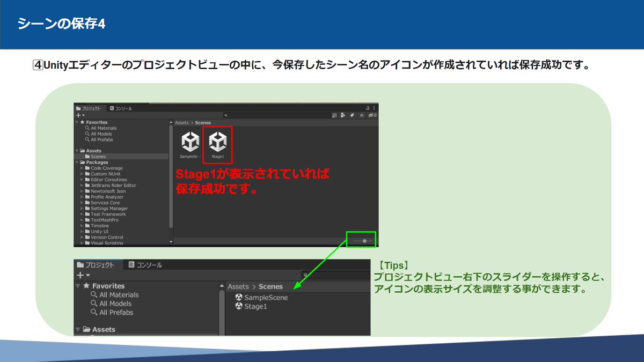Select the Services Core package folder
The height and width of the screenshot is (362, 644).
pyautogui.click(x=103, y=203)
